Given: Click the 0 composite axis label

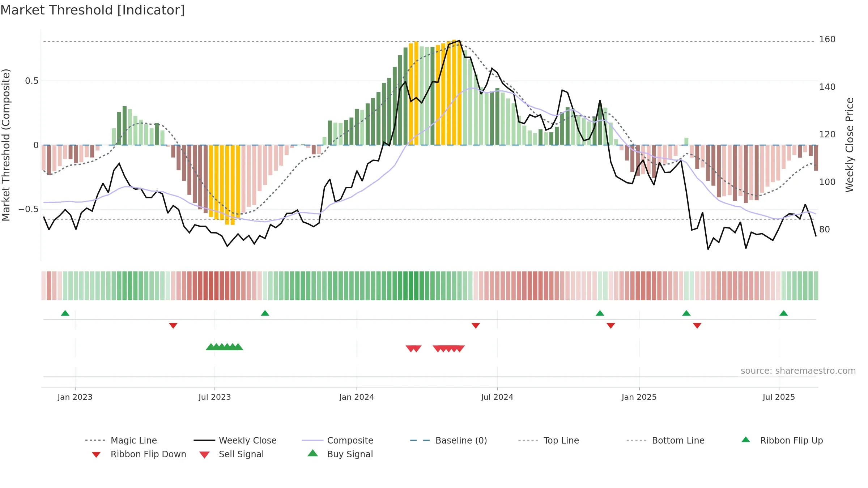Looking at the screenshot, I should [36, 145].
